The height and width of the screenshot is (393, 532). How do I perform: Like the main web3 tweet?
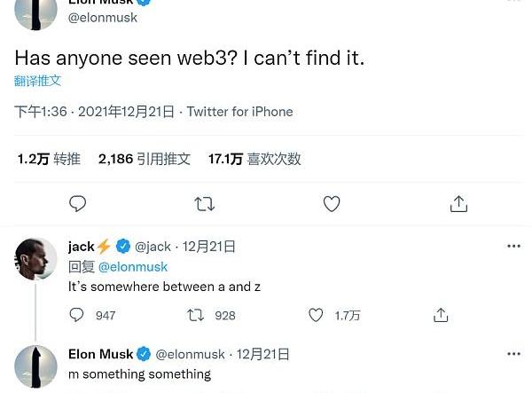[332, 204]
